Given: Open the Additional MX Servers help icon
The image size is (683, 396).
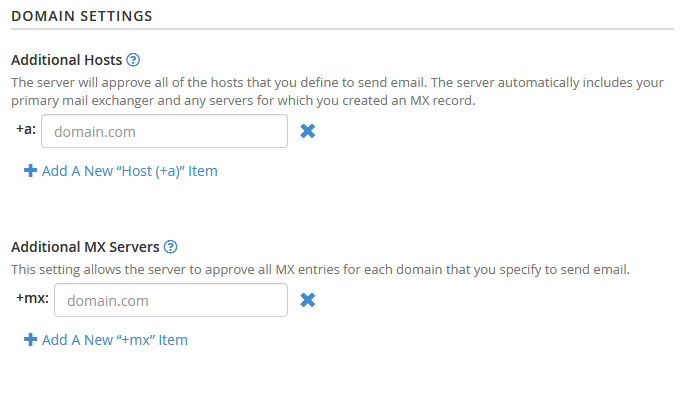Looking at the screenshot, I should (x=170, y=247).
